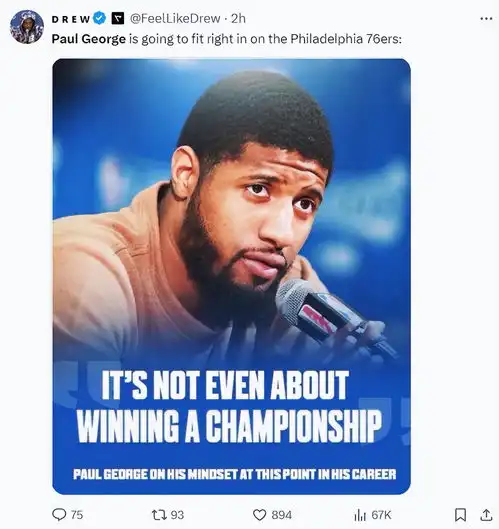Viewport: 499px width, 529px height.
Task: Click the 894 likes count
Action: [x=282, y=515]
